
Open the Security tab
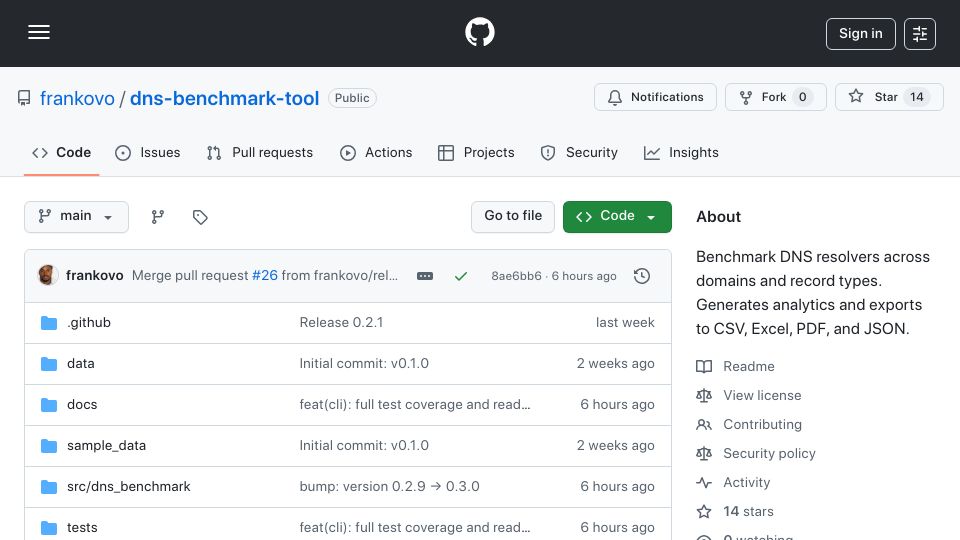(579, 152)
